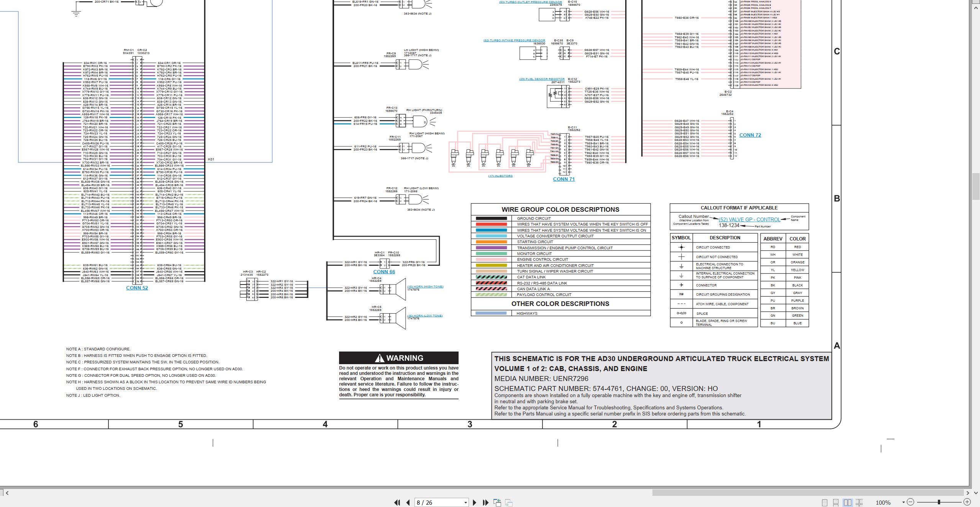
Task: Click the 'NOTE A : STANDARD CONFIGURE.' text
Action: (98, 349)
